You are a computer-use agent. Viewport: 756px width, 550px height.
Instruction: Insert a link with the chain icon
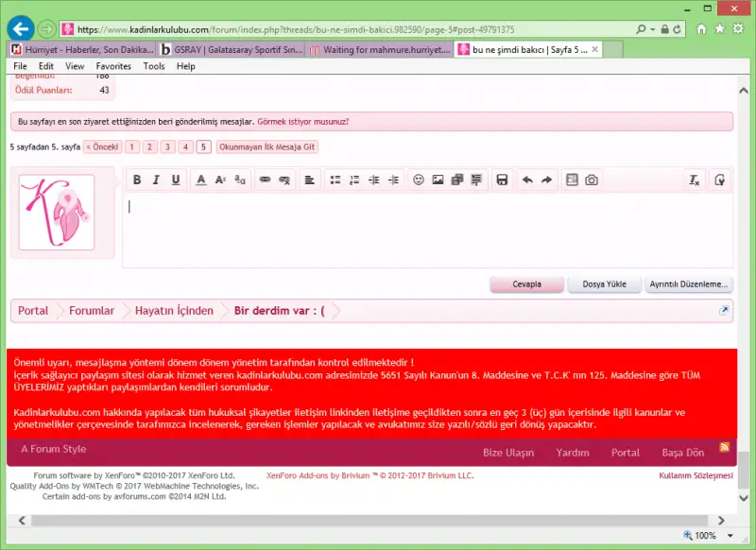pos(265,180)
